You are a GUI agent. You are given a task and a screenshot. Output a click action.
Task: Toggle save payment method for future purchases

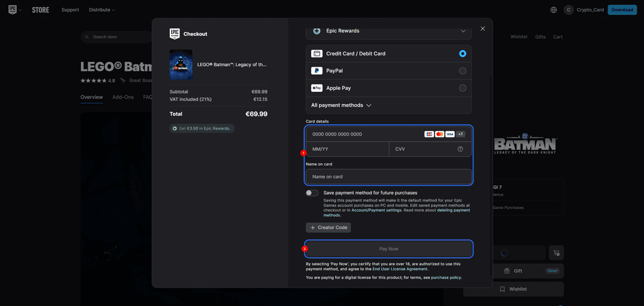312,193
